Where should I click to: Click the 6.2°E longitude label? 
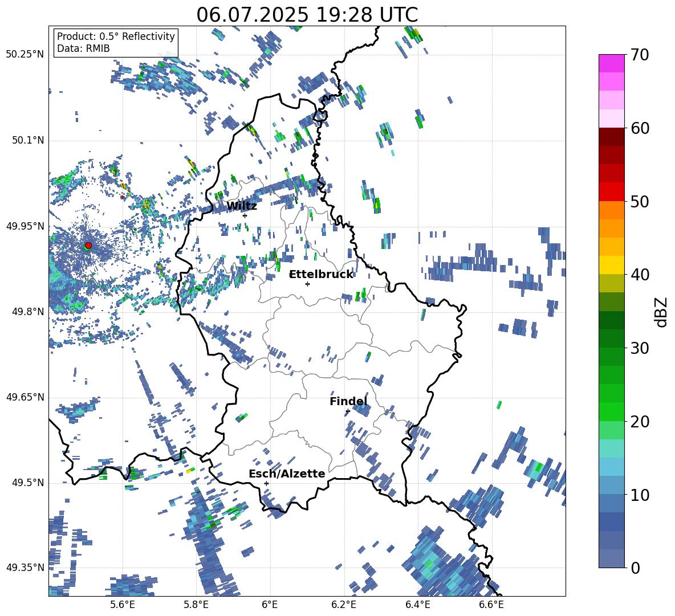click(344, 605)
